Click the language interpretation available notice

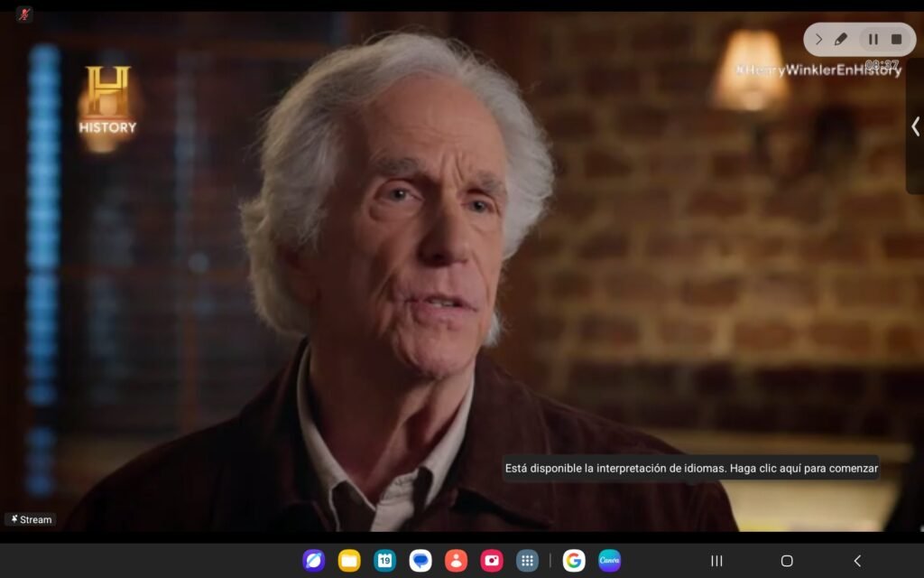pos(691,469)
